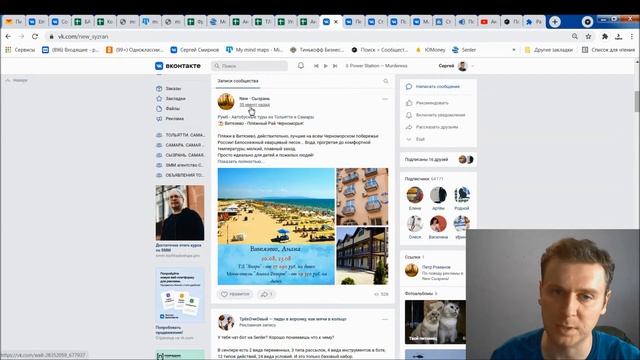Screen dimensions: 640x360
Task: Open the ОБЪЯВЛЕНИЯ ТО... community shortcut
Action: [180, 175]
